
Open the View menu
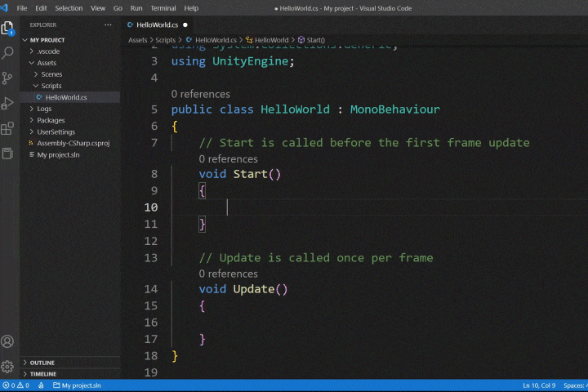[98, 8]
